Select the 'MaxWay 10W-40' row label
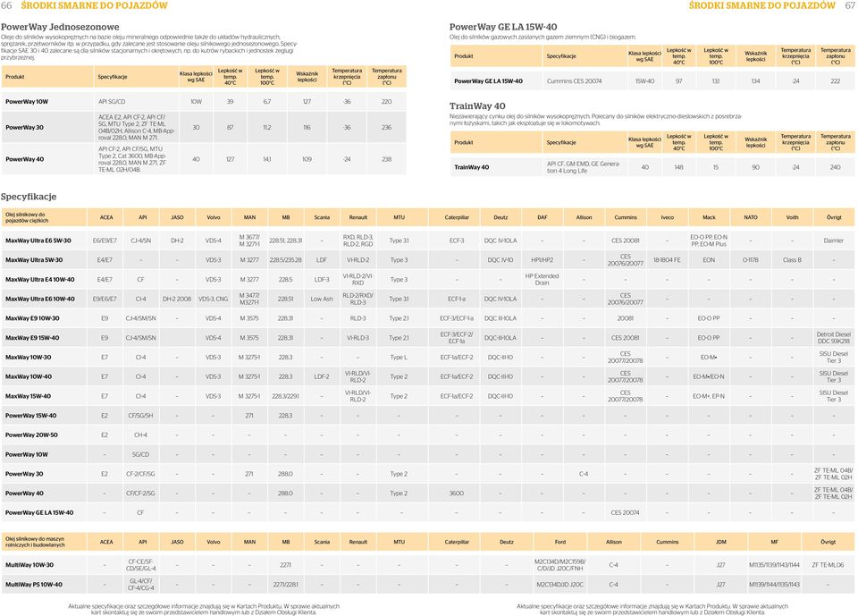The height and width of the screenshot is (616, 858). (29, 376)
